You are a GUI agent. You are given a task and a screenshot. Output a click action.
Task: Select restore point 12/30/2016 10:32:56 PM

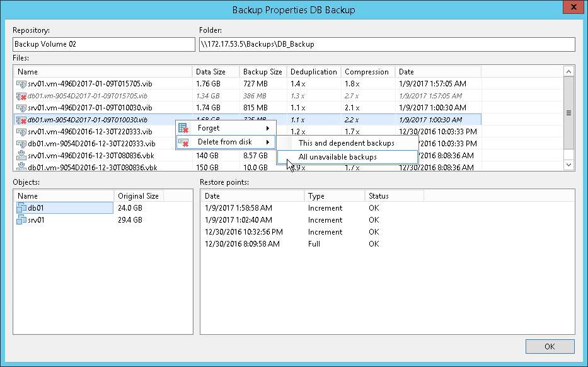(x=244, y=232)
